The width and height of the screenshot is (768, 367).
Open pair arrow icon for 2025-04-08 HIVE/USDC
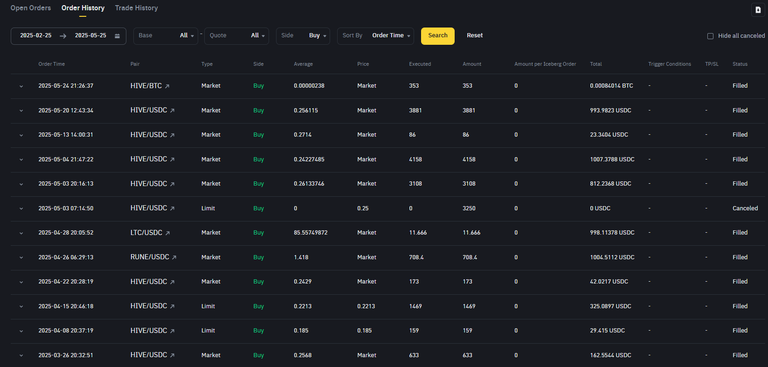pos(172,331)
